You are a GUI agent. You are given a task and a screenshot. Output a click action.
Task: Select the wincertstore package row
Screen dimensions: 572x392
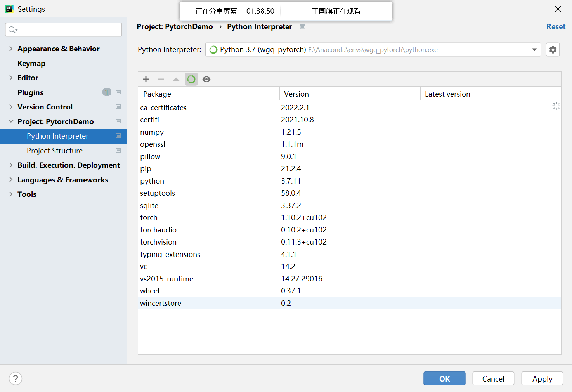(x=349, y=303)
